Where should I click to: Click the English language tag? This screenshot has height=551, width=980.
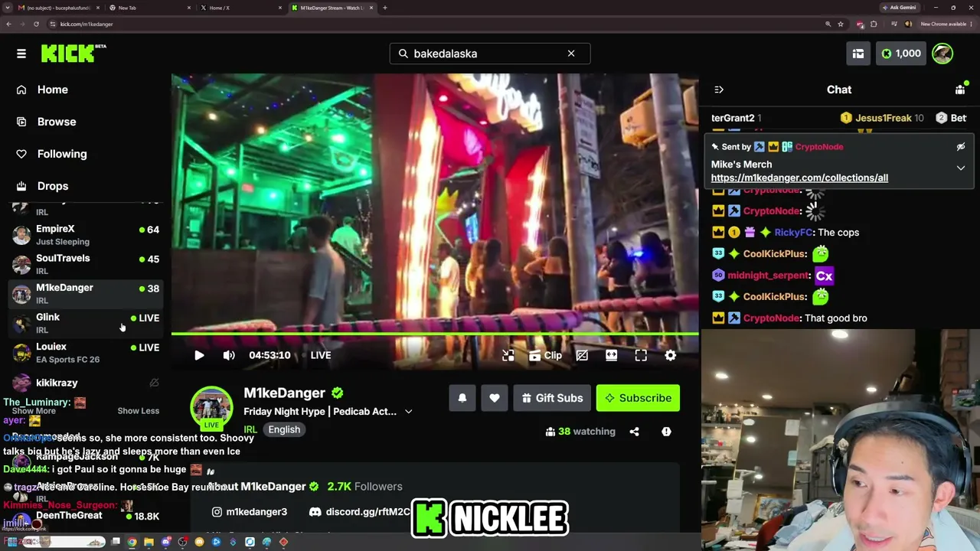(x=284, y=429)
